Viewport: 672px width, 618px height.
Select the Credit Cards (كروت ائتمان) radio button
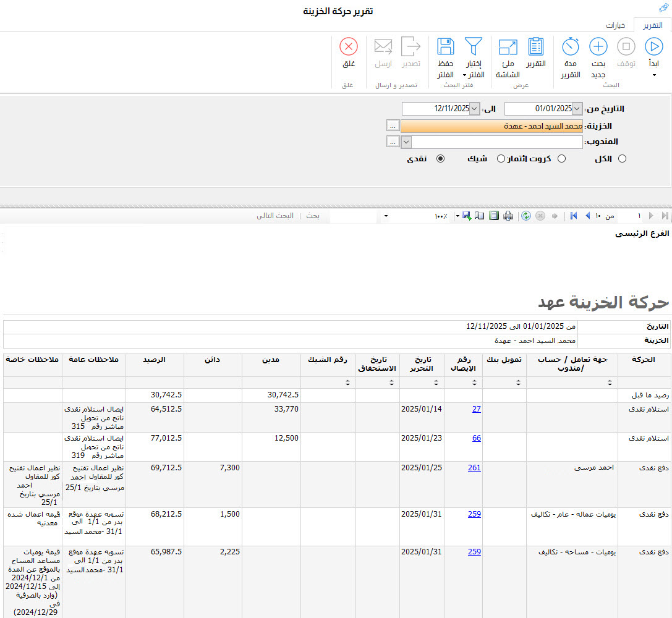[561, 159]
